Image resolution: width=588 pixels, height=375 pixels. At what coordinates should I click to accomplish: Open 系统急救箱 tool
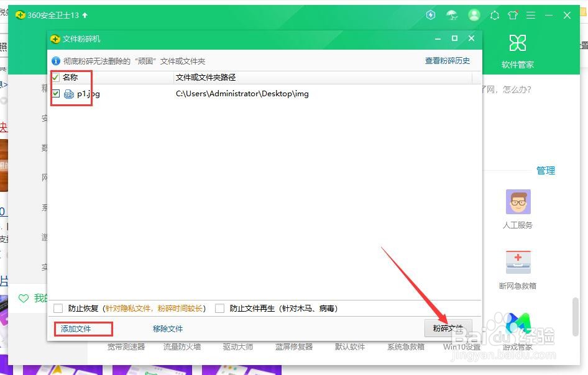pyautogui.click(x=406, y=347)
